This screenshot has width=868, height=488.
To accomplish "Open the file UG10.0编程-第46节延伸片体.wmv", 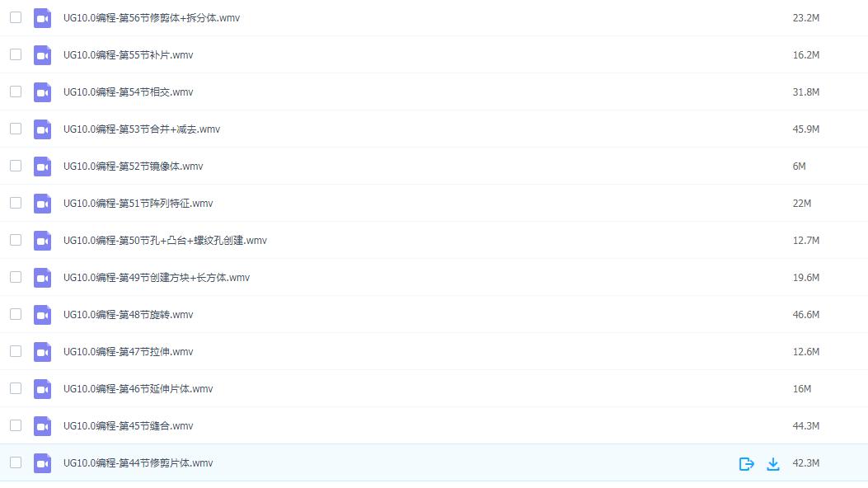I will (138, 388).
